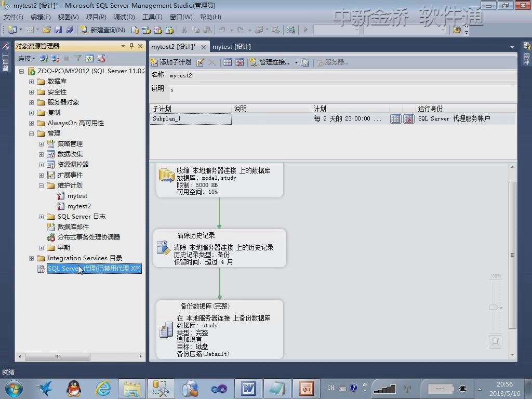The width and height of the screenshot is (532, 399).
Task: Select the mytest maintenance plan
Action: (77, 196)
